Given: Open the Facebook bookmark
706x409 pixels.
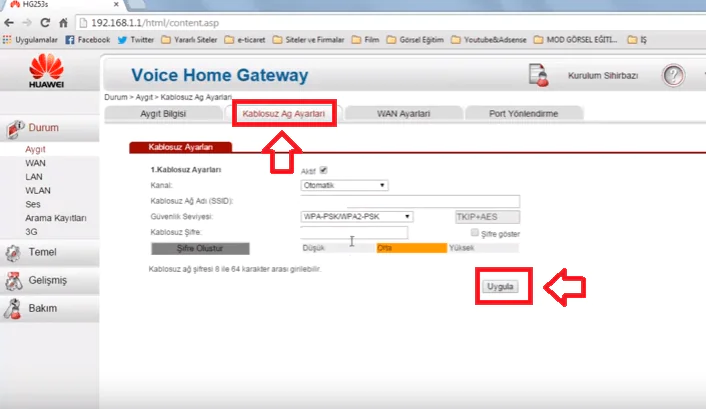Looking at the screenshot, I should click(87, 40).
